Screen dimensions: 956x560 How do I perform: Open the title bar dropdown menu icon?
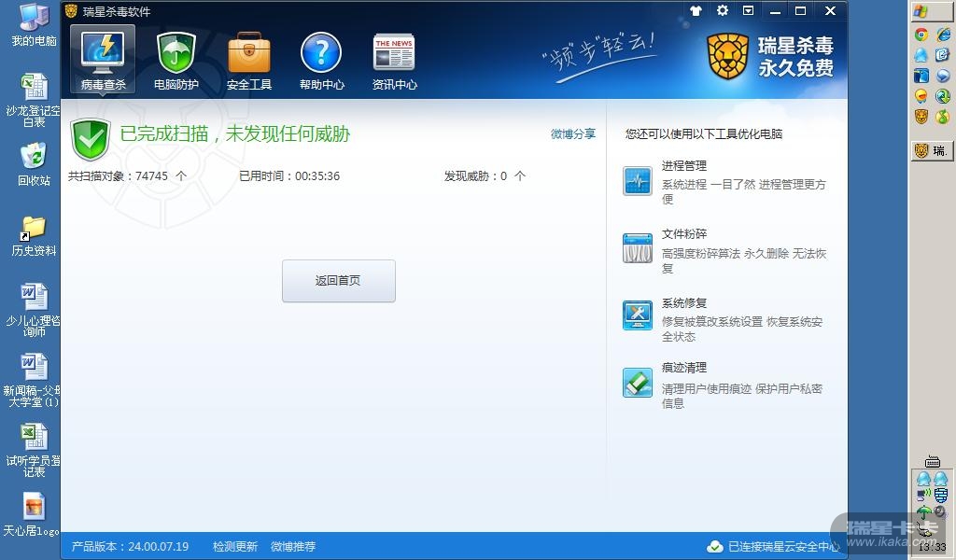click(748, 10)
